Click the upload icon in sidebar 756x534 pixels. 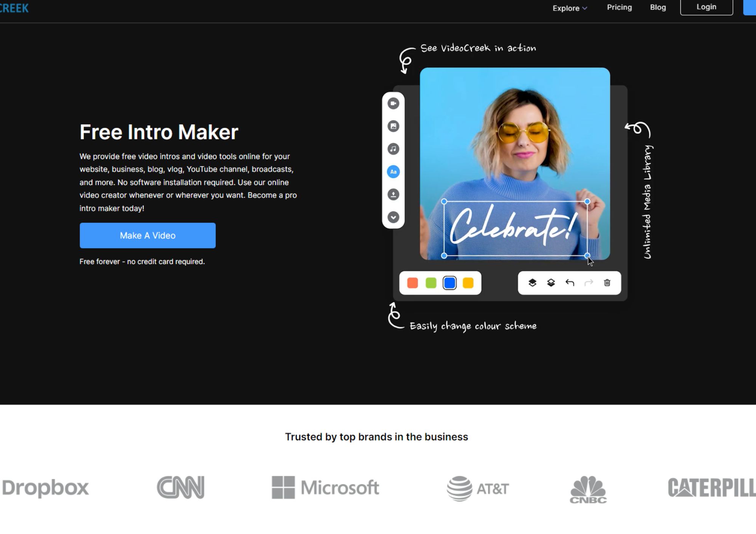(393, 194)
